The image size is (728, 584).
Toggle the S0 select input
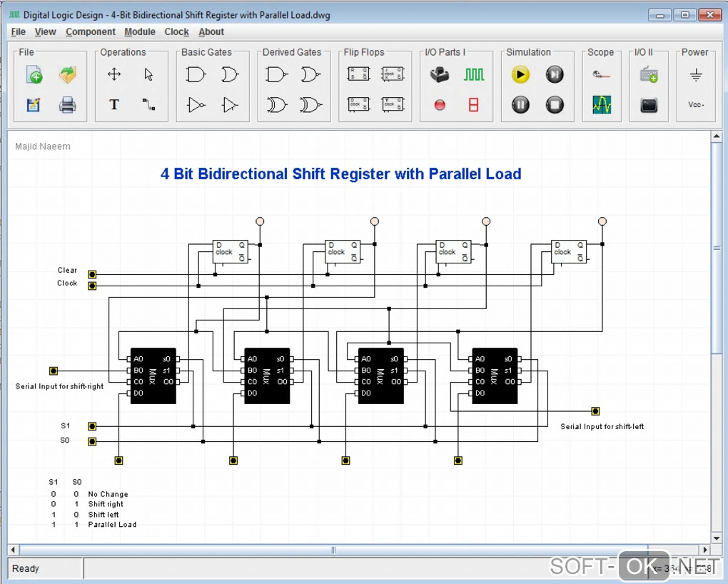coord(92,441)
